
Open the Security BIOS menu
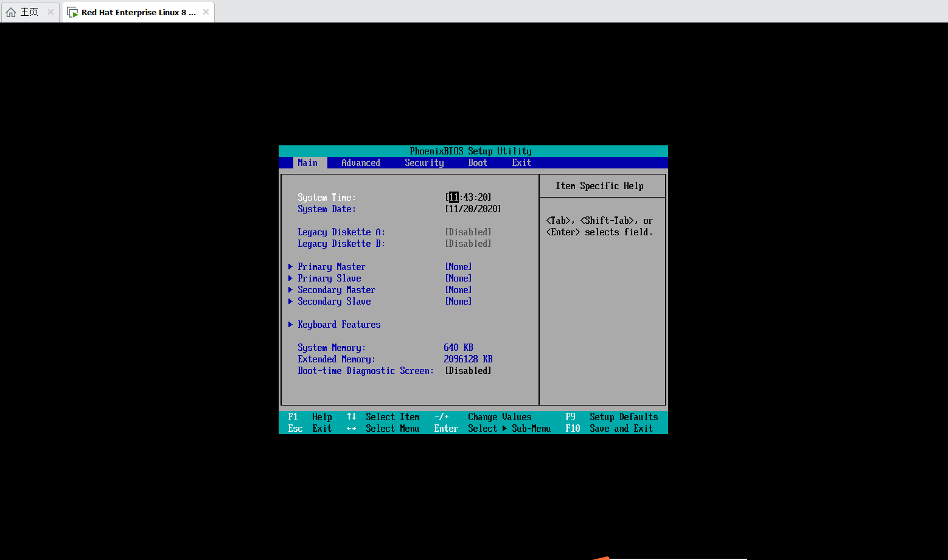point(424,163)
